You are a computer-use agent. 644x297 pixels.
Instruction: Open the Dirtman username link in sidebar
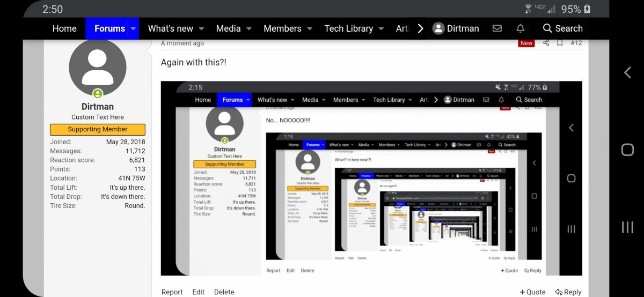[98, 107]
